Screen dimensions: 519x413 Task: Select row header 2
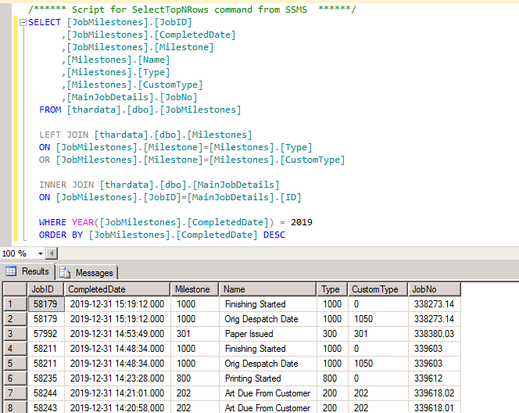tap(15, 319)
